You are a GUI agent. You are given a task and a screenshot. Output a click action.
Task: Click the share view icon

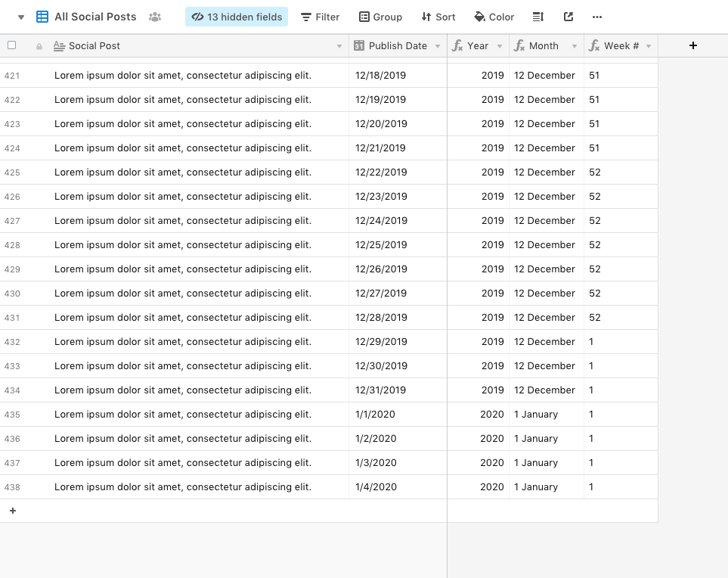[x=568, y=17]
